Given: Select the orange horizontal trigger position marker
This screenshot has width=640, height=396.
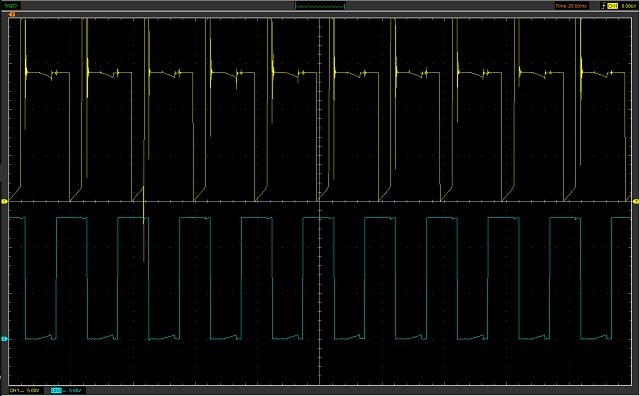Looking at the screenshot, I should (x=12, y=14).
